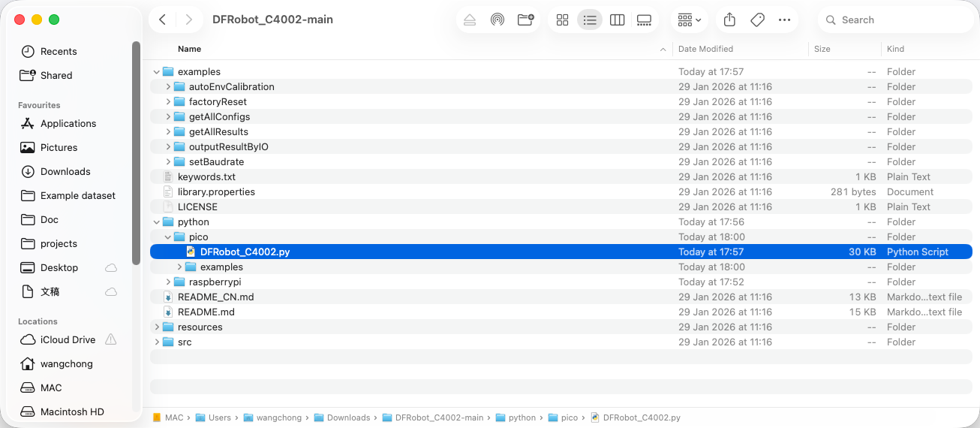The image size is (980, 428).
Task: Open Applications in the sidebar
Action: click(x=68, y=123)
